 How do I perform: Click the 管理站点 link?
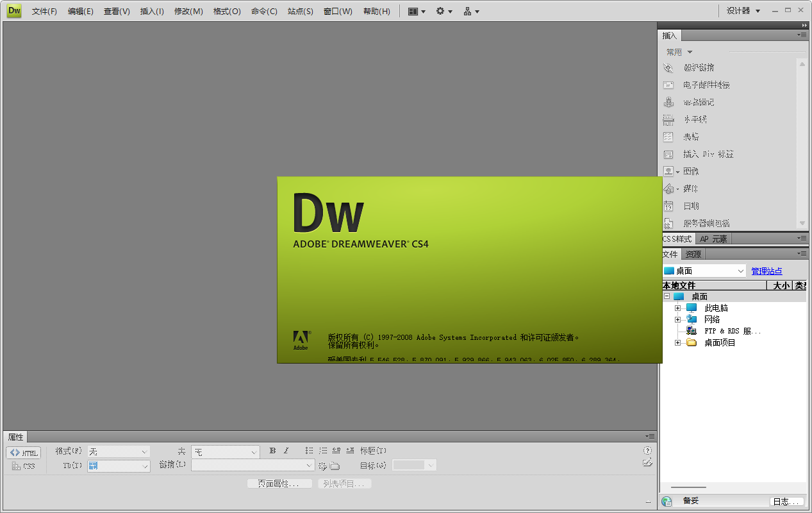(x=766, y=271)
